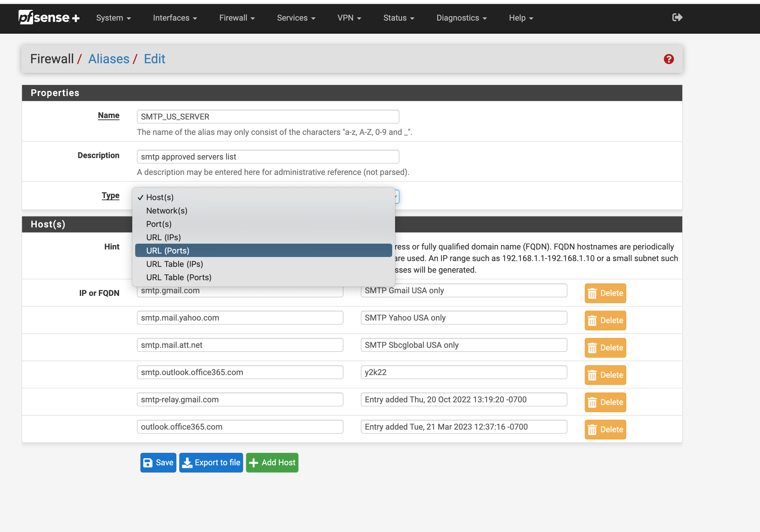Select Network(s) in the Type dropdown
Image resolution: width=760 pixels, height=532 pixels.
click(167, 211)
